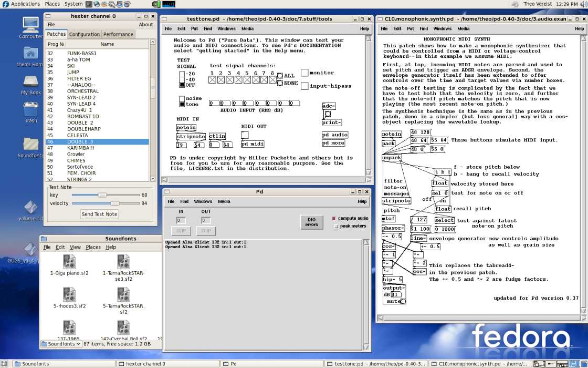Select the noise test signal radio
This screenshot has width=588, height=368.
tap(182, 98)
